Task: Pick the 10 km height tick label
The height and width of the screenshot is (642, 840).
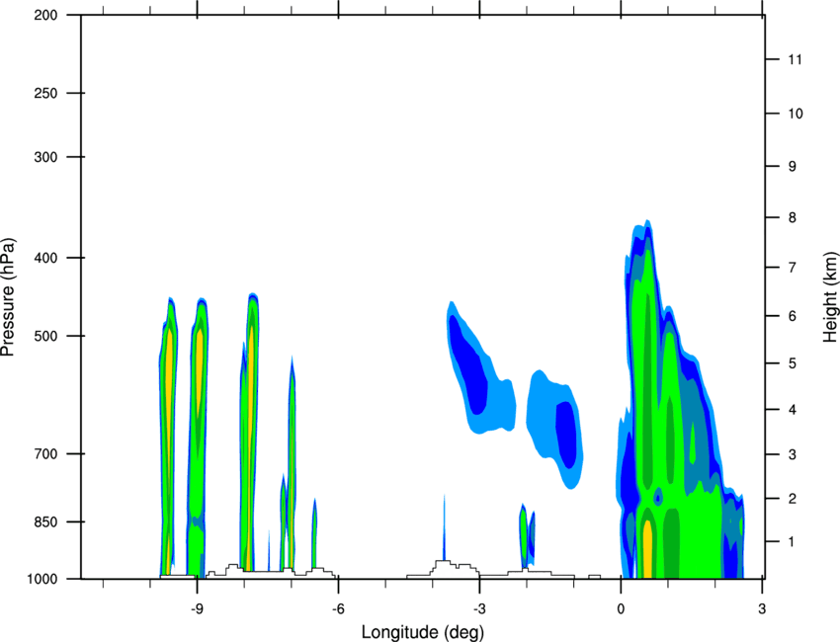Action: [x=795, y=114]
